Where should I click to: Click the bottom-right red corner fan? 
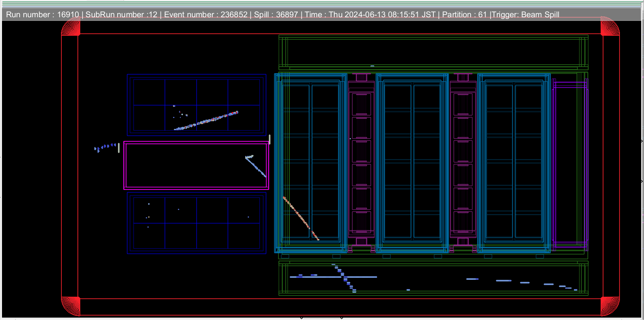tap(609, 306)
